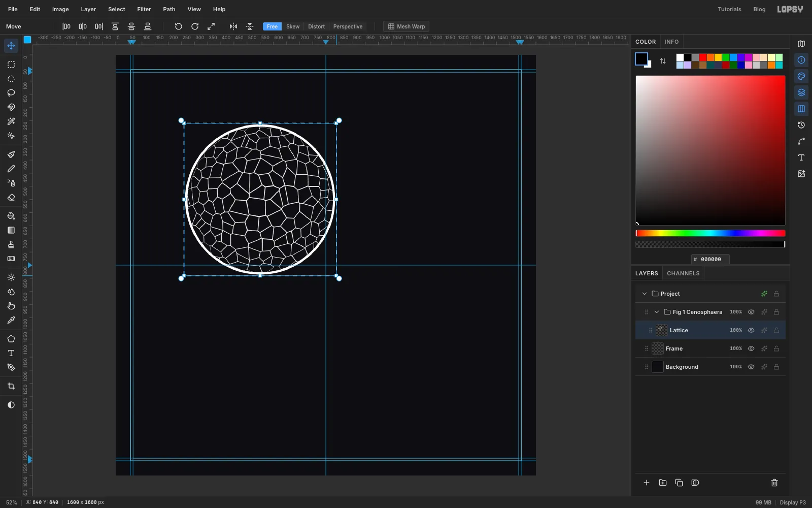Select the lasso tool

click(11, 93)
